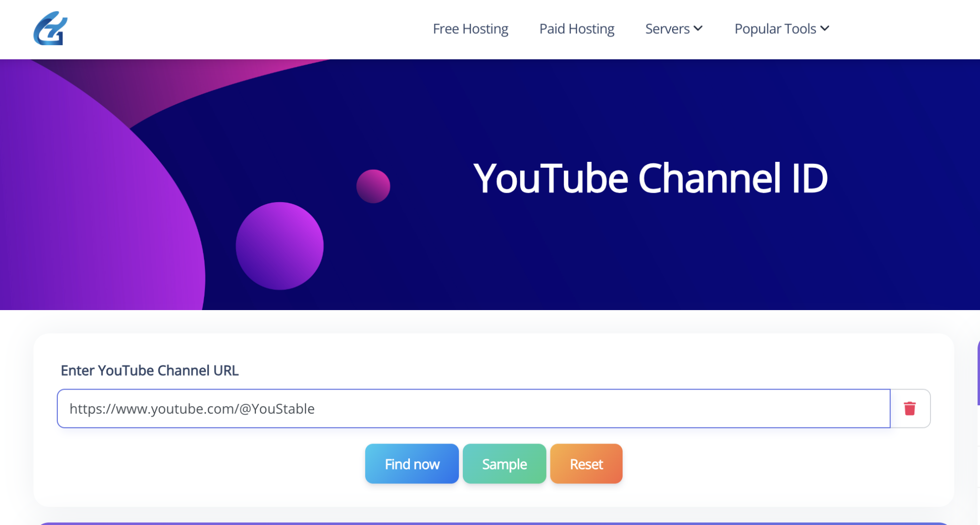980x525 pixels.
Task: Click the purple bar at the page bottom
Action: click(x=490, y=523)
